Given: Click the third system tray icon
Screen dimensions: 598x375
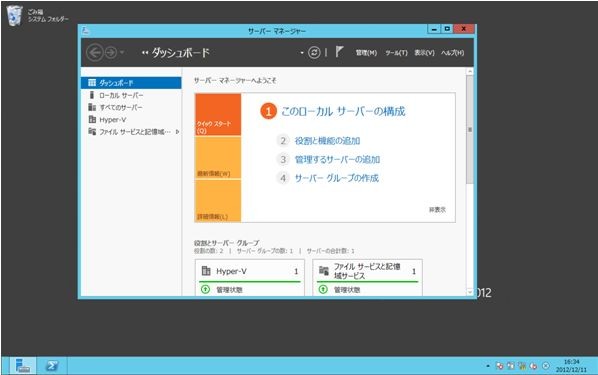Looking at the screenshot, I should (x=522, y=366).
